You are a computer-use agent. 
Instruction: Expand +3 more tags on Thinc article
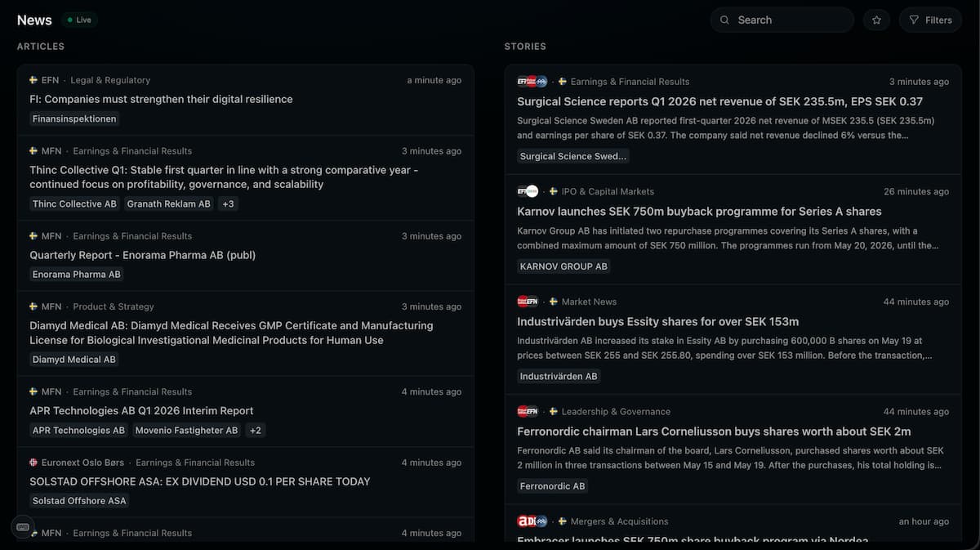coord(228,203)
